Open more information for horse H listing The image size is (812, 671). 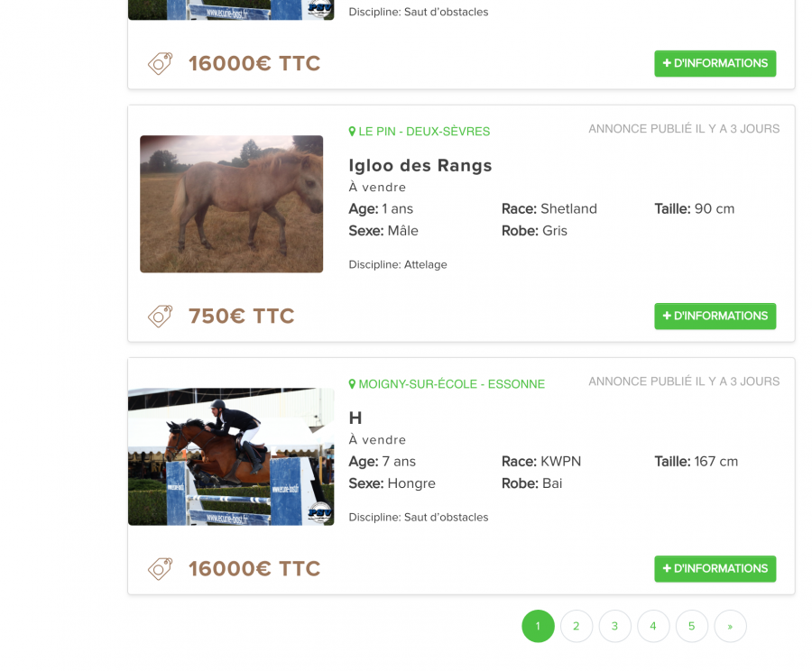715,569
